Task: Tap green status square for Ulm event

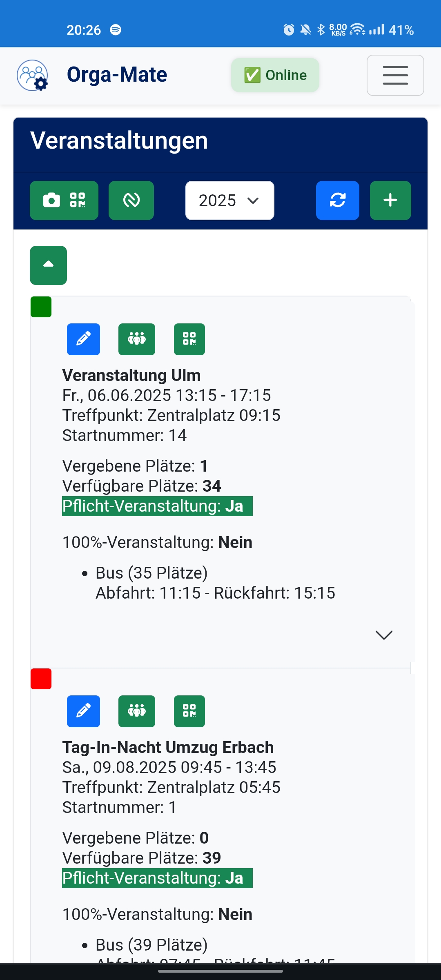Action: click(41, 307)
